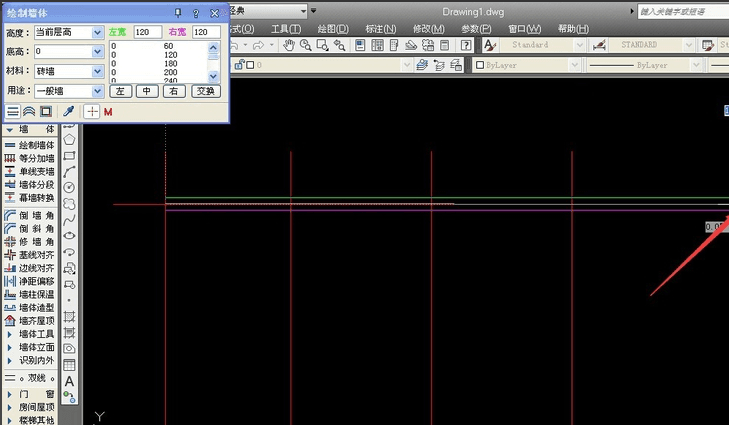Select the 0 / 180 width row
Viewport: 729px width, 425px height.
[x=158, y=63]
